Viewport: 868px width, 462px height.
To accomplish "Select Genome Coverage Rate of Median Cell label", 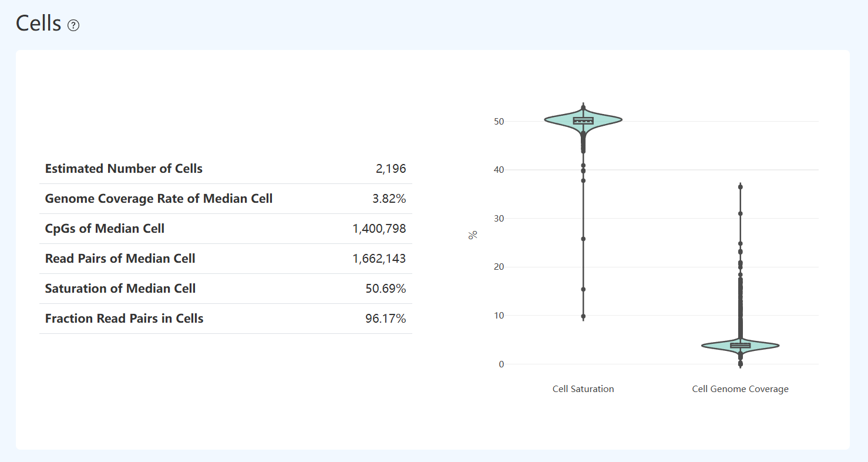I will [159, 199].
